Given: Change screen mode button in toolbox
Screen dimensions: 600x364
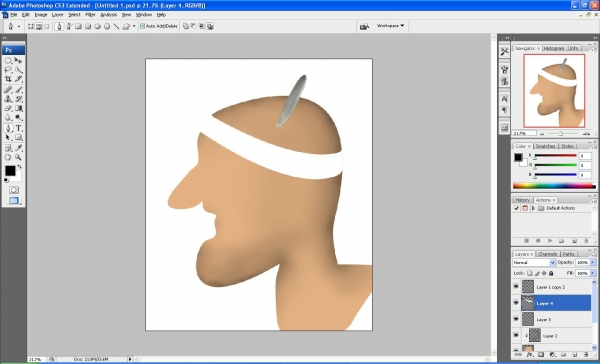Looking at the screenshot, I should tap(14, 201).
